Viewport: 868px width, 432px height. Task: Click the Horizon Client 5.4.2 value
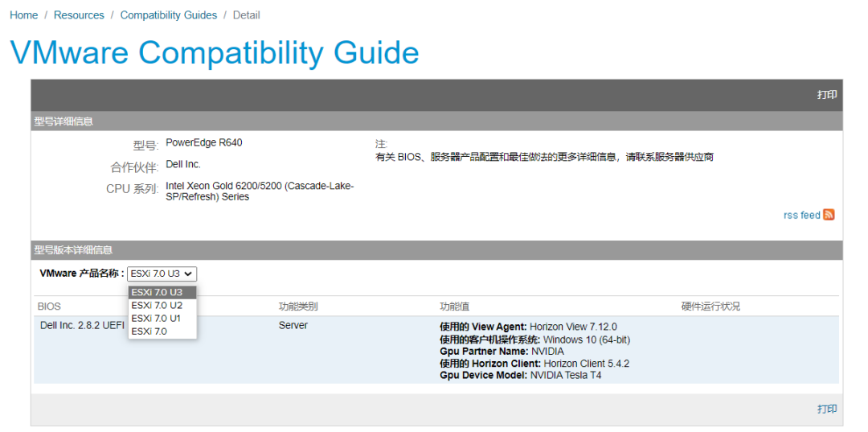coord(586,364)
